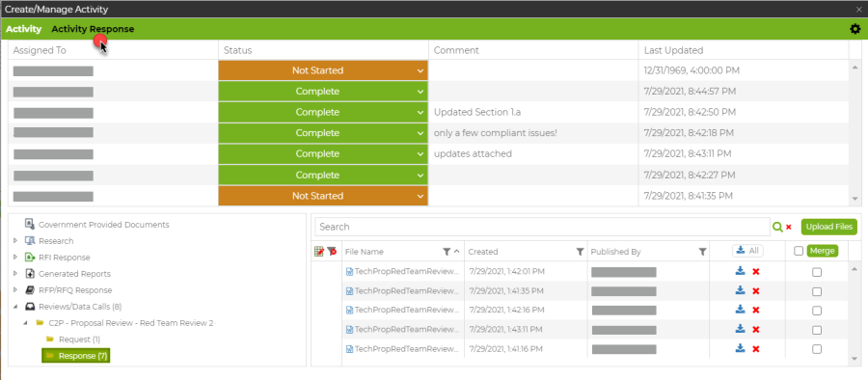The height and width of the screenshot is (380, 868).
Task: Collapse C2P Proposal Review Red Team node
Action: pos(25,322)
